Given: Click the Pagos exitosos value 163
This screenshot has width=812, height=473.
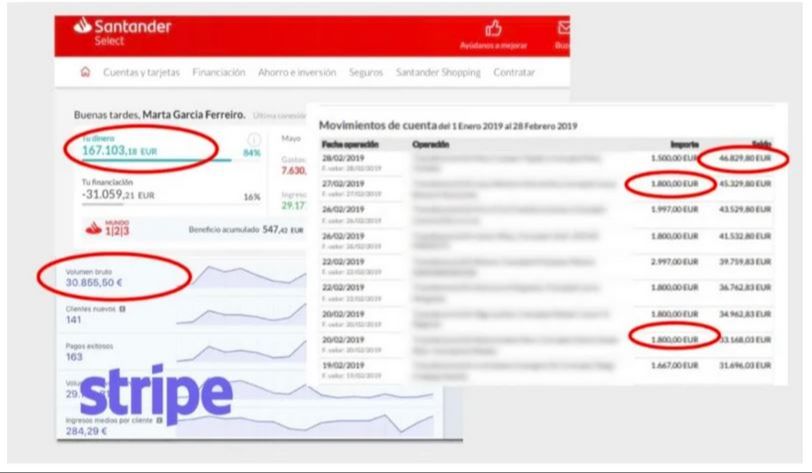Looking at the screenshot, I should (74, 356).
